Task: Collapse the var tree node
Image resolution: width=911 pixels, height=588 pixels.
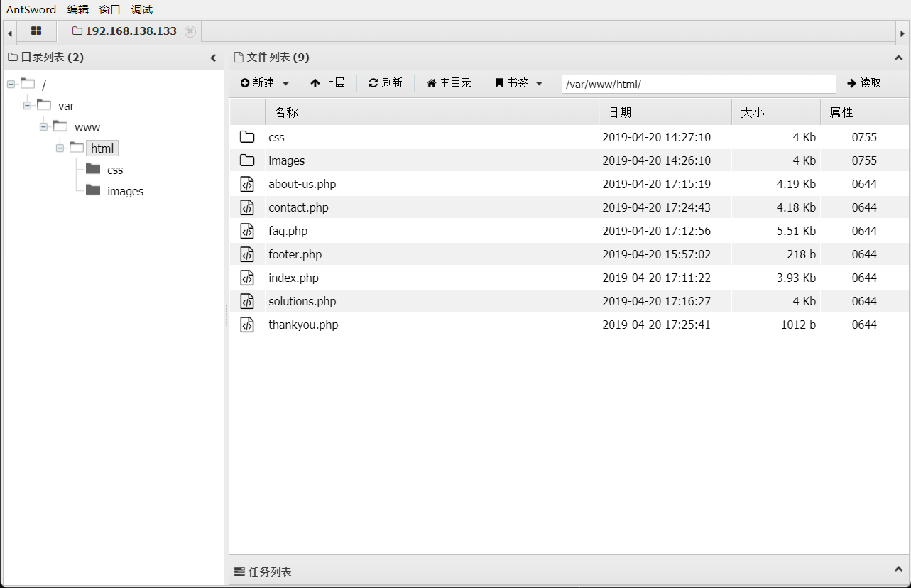Action: click(x=28, y=106)
